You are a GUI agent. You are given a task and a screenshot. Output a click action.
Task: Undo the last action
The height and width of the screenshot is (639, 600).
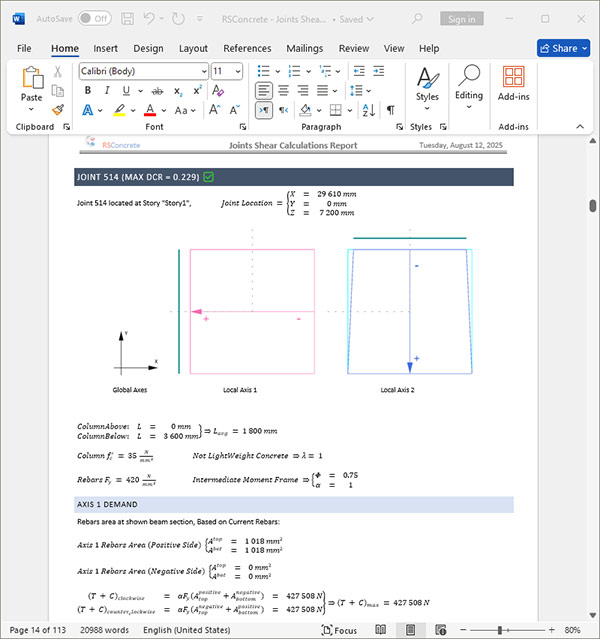point(149,19)
